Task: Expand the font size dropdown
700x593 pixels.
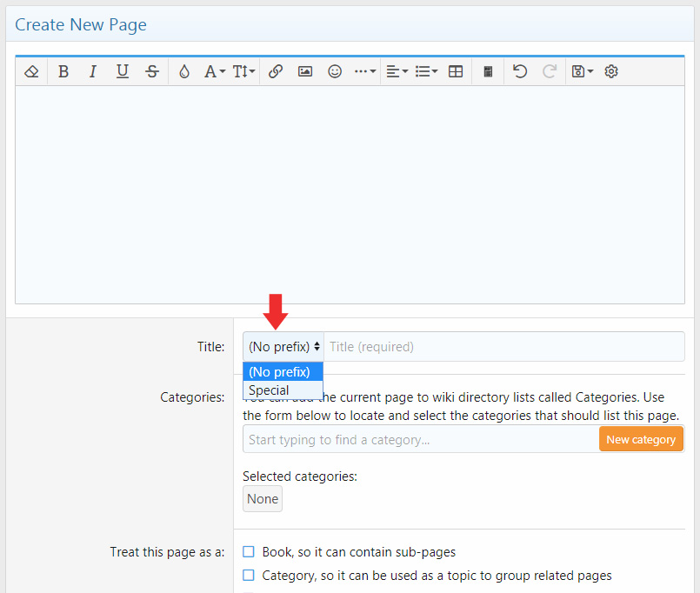Action: [x=243, y=71]
